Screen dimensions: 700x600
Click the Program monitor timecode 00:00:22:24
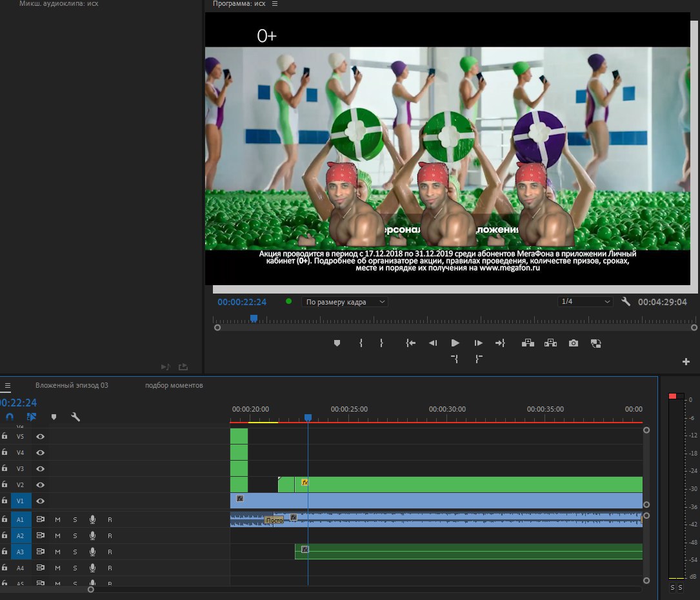[x=242, y=302]
